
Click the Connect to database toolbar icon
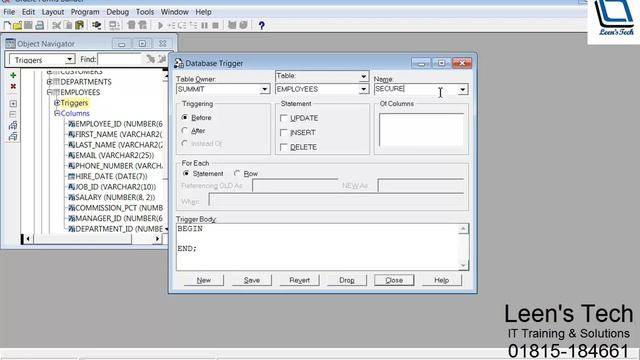click(96, 25)
